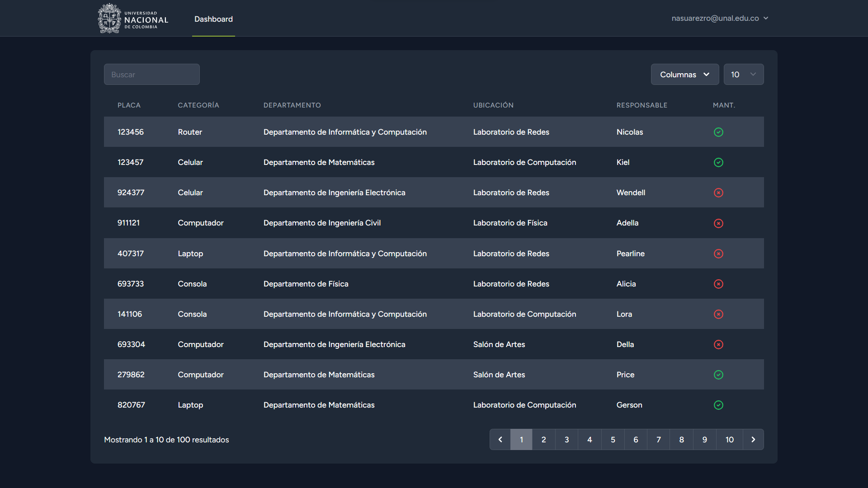868x488 pixels.
Task: Click the green check icon in Price's row
Action: [x=718, y=375]
